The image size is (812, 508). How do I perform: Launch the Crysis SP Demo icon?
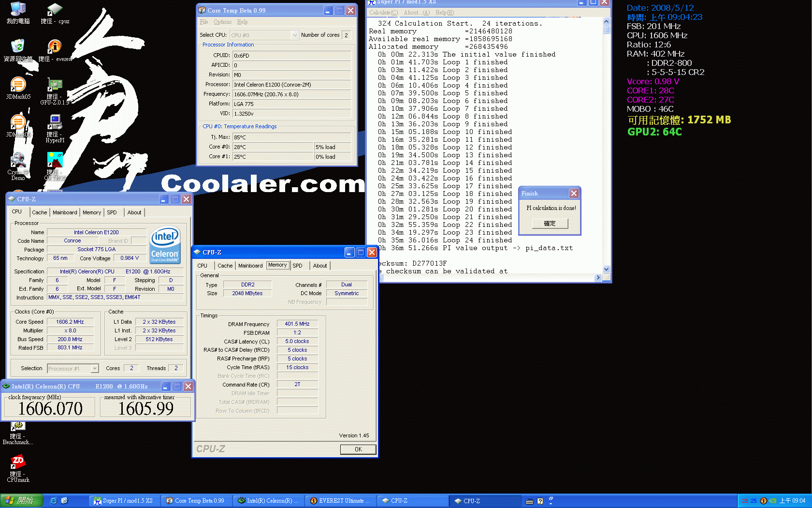point(18,166)
